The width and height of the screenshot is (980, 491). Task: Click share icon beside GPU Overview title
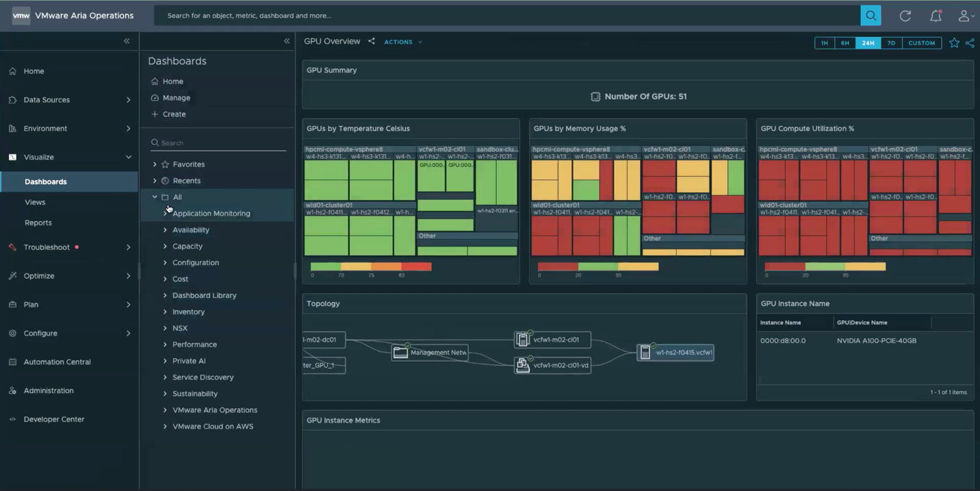click(x=372, y=42)
